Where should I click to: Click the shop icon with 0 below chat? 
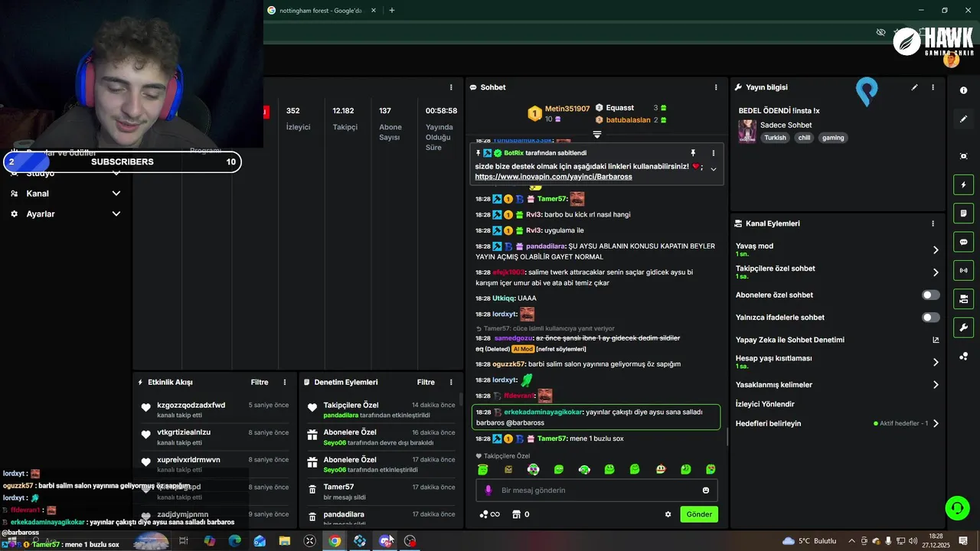click(521, 514)
